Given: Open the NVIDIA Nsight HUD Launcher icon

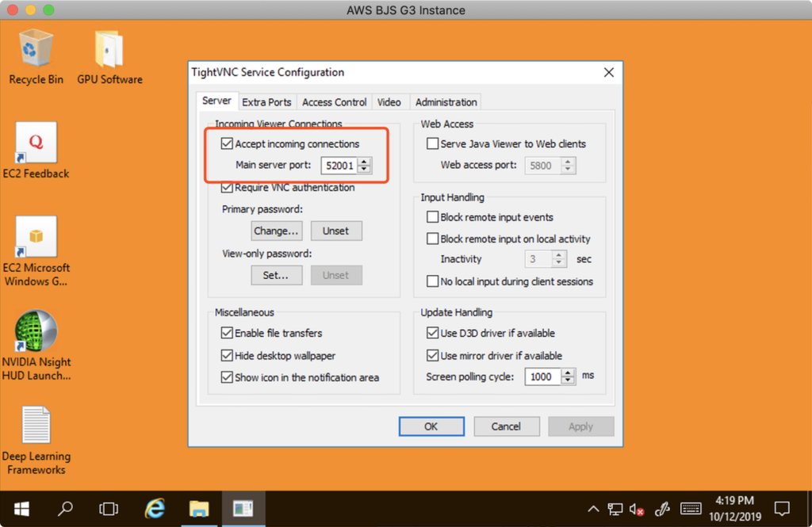Looking at the screenshot, I should pos(36,331).
